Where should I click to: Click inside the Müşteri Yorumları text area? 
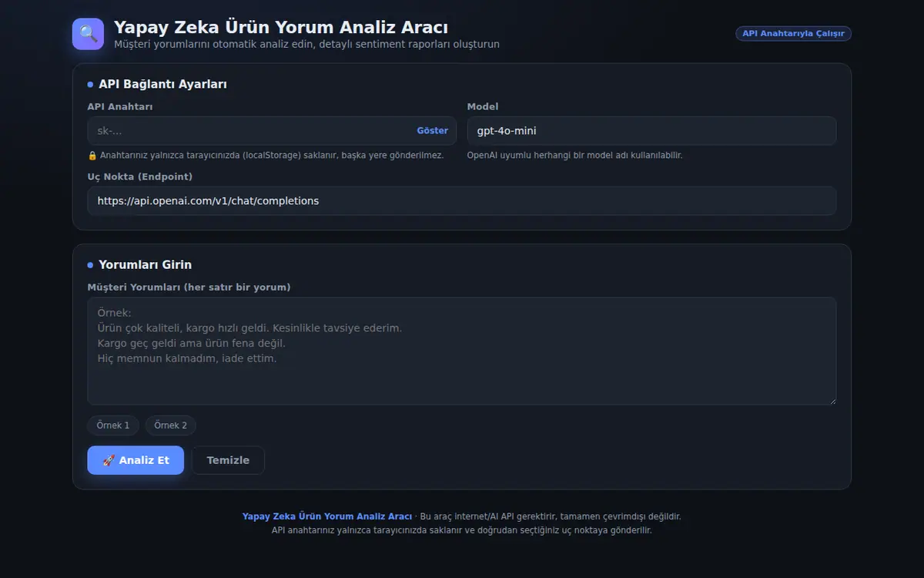coord(462,351)
